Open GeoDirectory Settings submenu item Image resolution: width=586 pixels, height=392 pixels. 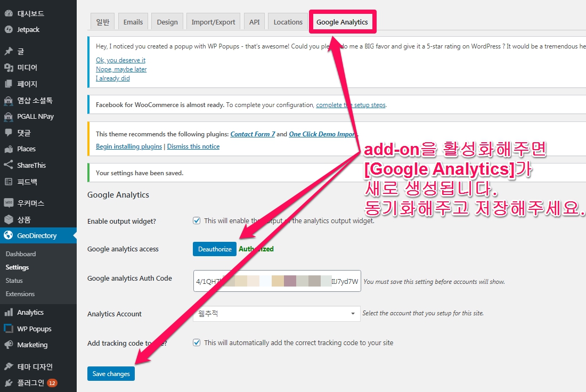(x=17, y=267)
